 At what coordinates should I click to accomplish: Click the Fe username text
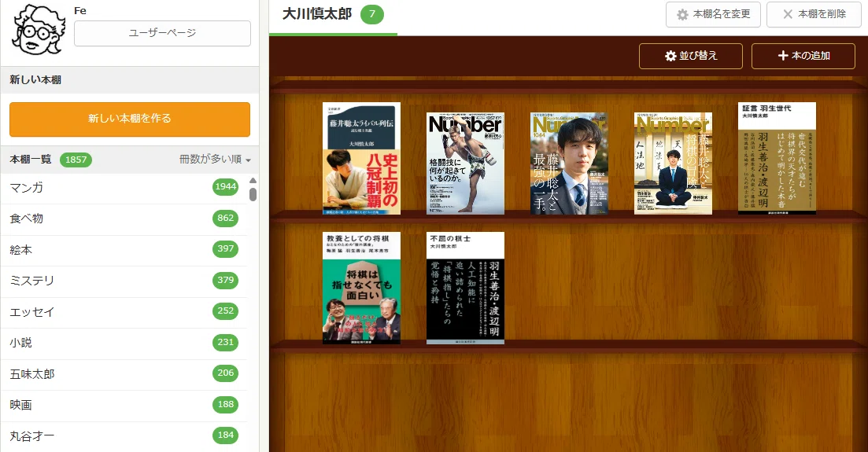click(80, 10)
